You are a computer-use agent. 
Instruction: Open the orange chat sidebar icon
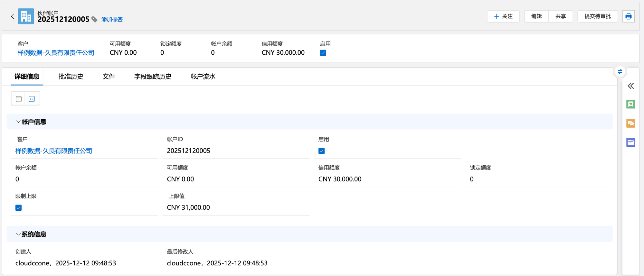[x=630, y=123]
